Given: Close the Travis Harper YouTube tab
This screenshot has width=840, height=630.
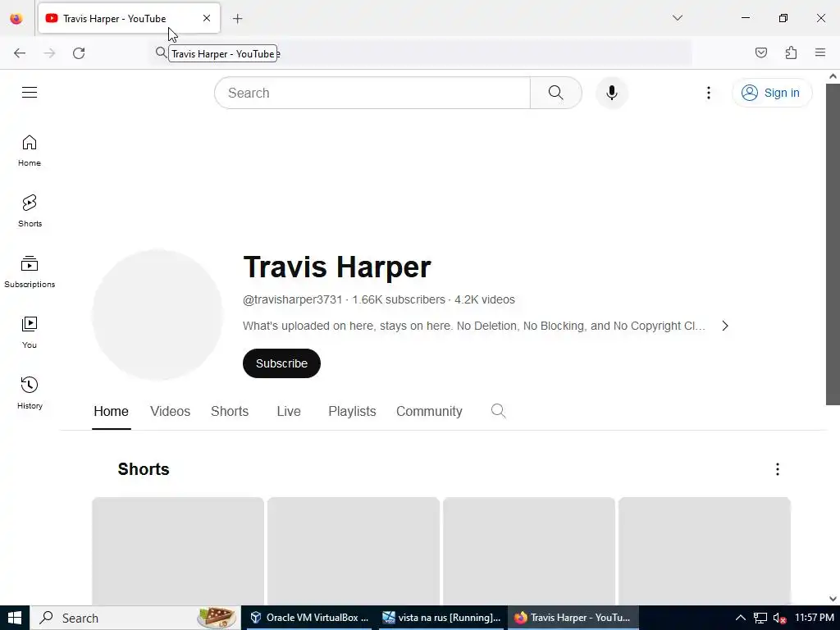Looking at the screenshot, I should [206, 18].
